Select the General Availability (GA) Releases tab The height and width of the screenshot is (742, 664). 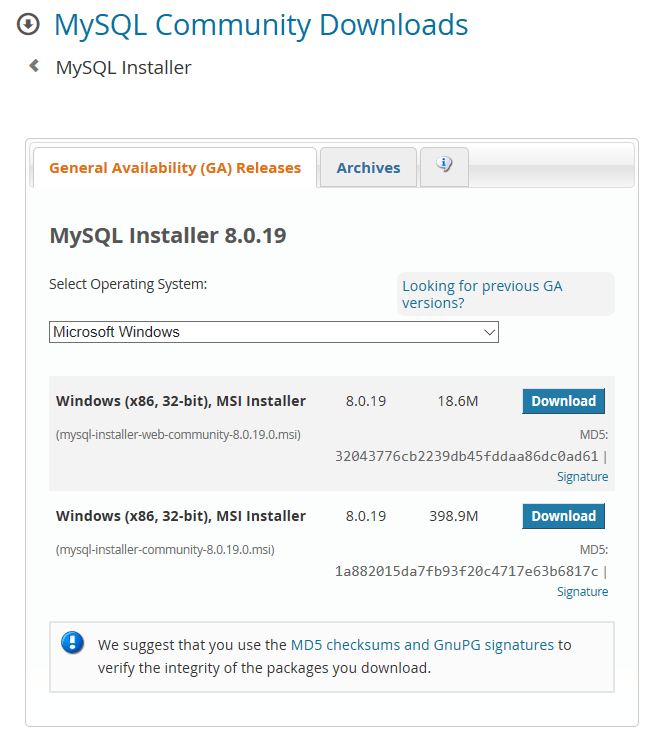pos(175,168)
